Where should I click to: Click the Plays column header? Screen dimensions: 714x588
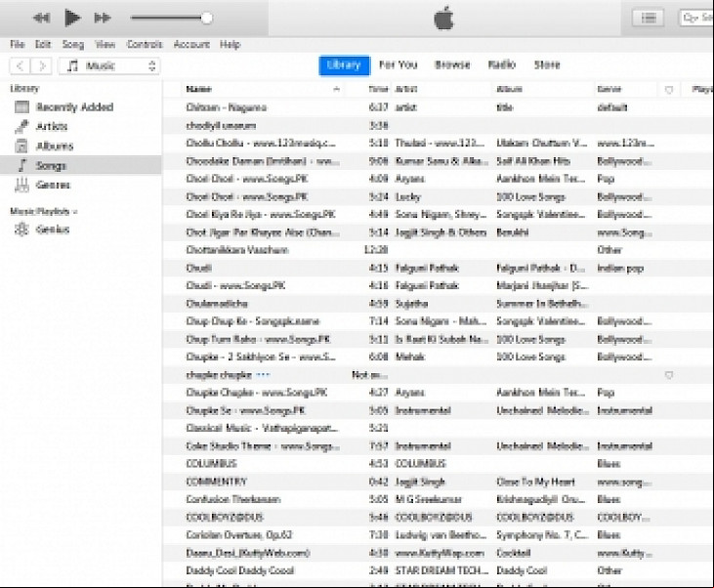tap(702, 89)
